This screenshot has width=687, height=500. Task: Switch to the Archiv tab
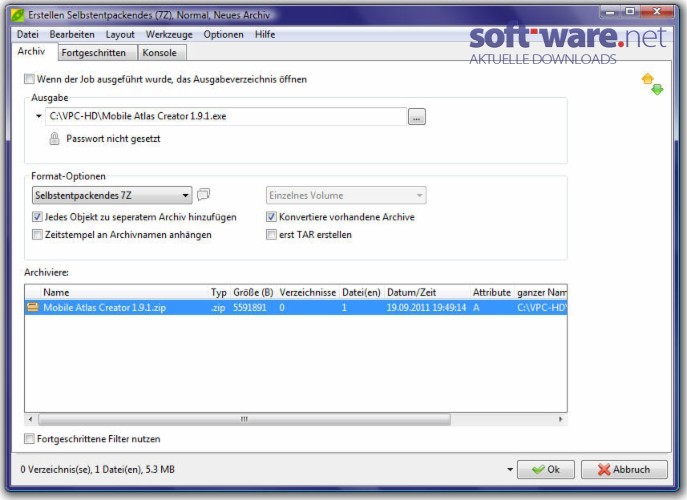(x=32, y=51)
